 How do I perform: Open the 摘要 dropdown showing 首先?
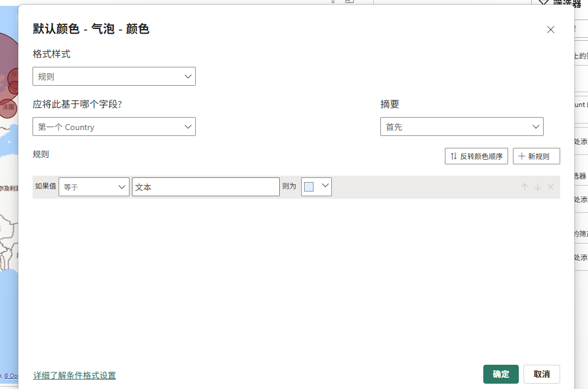[x=461, y=127]
